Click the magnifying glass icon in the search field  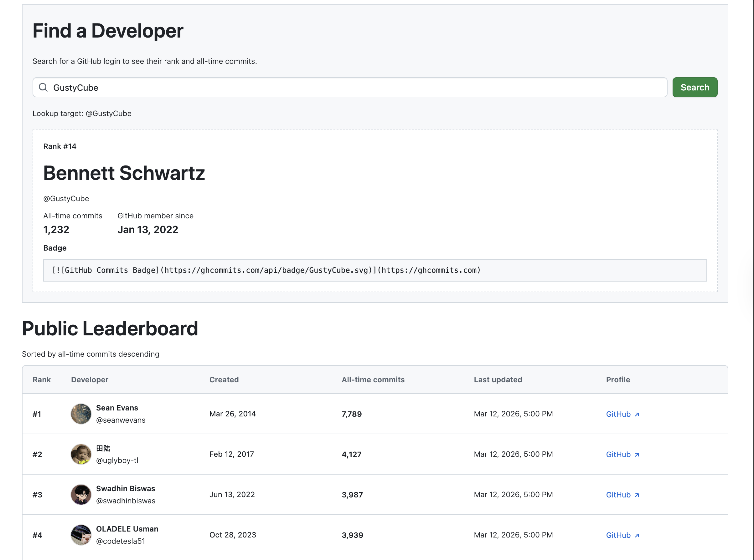[x=43, y=88]
